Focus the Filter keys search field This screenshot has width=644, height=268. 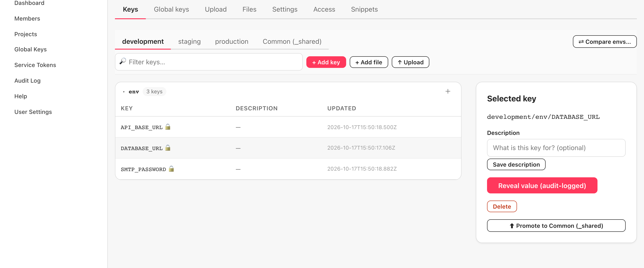209,62
